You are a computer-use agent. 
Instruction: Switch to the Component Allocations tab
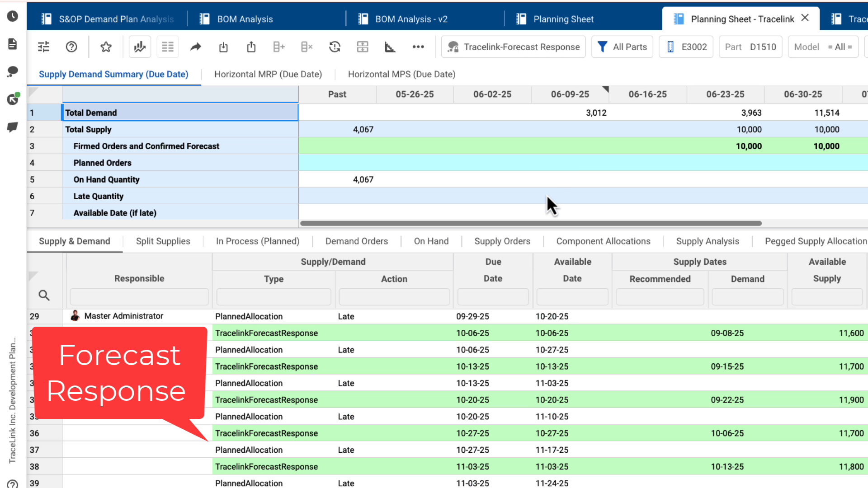[603, 241]
